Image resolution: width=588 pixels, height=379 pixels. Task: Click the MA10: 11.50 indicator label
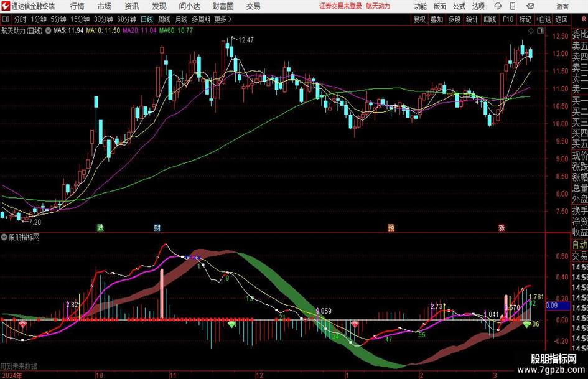[x=103, y=30]
